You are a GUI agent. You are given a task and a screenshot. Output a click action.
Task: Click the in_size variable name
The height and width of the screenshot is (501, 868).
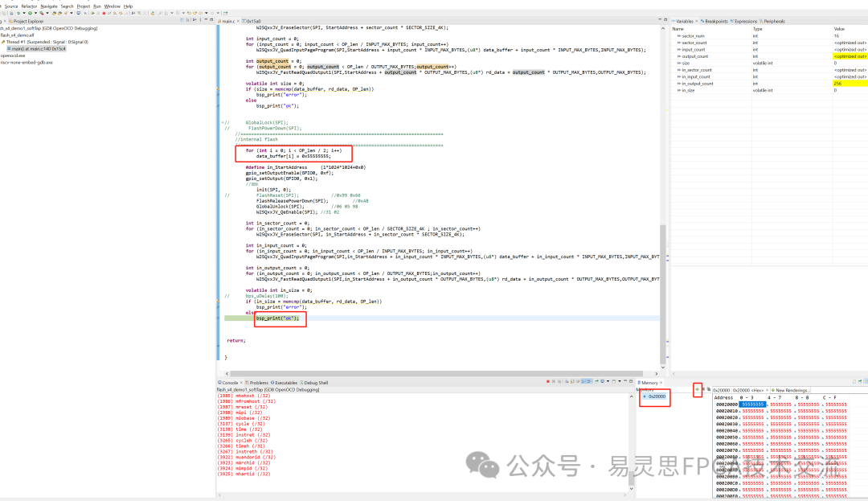pos(688,90)
